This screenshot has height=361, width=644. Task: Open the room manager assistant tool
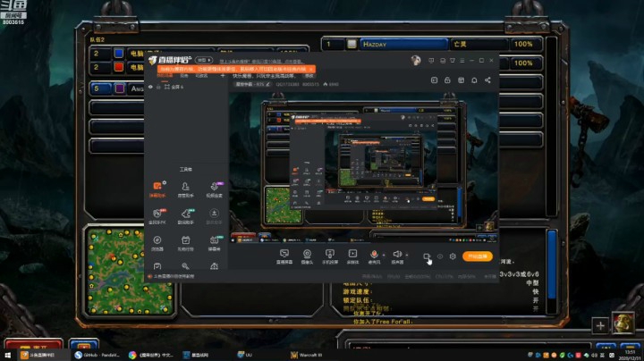pyautogui.click(x=186, y=189)
